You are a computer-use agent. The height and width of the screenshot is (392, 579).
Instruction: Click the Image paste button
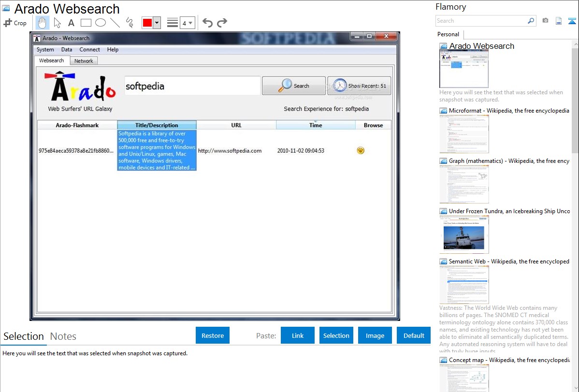pyautogui.click(x=375, y=335)
